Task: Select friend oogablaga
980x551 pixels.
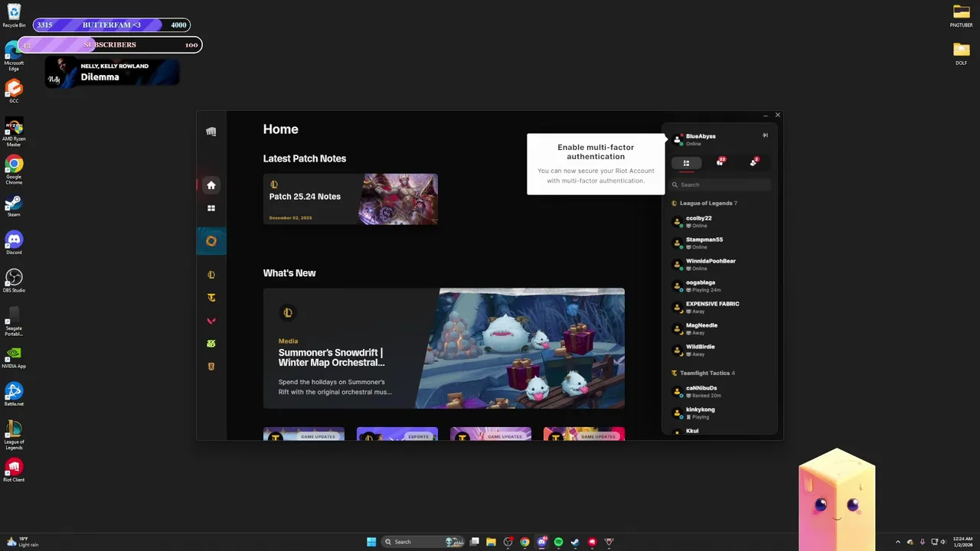Action: point(720,285)
